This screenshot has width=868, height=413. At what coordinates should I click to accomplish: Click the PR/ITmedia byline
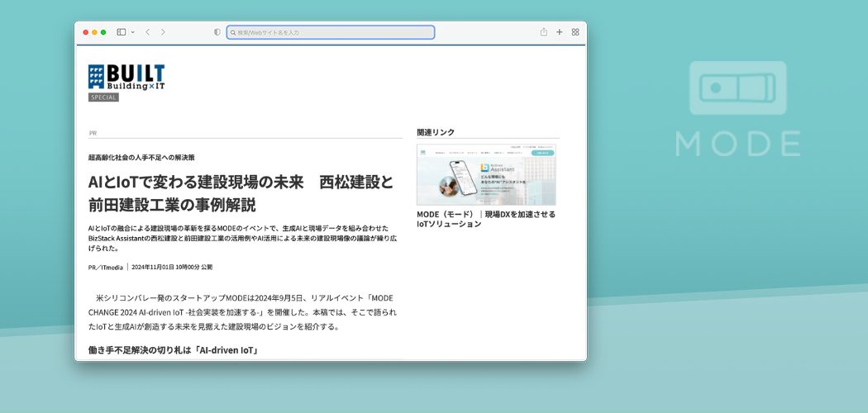(106, 268)
